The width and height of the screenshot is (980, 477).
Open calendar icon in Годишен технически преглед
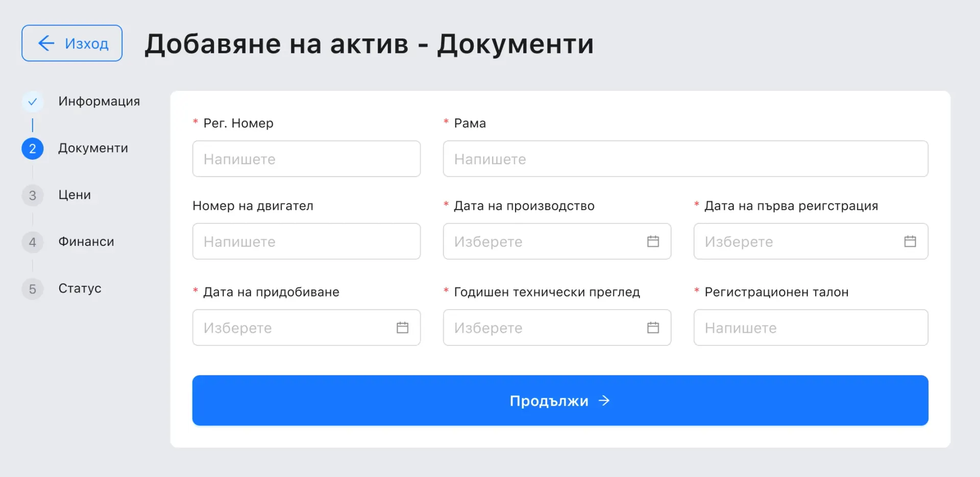(653, 328)
